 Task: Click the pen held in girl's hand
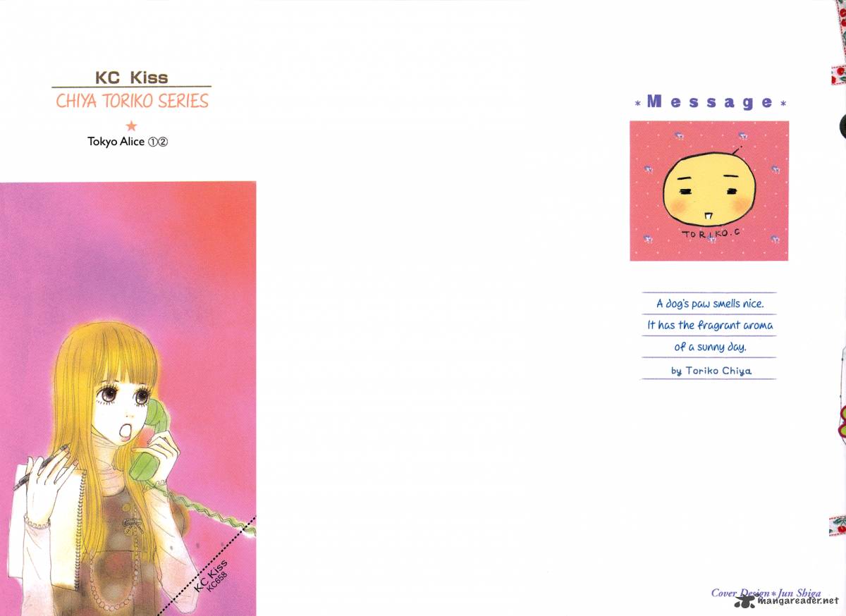[38, 467]
